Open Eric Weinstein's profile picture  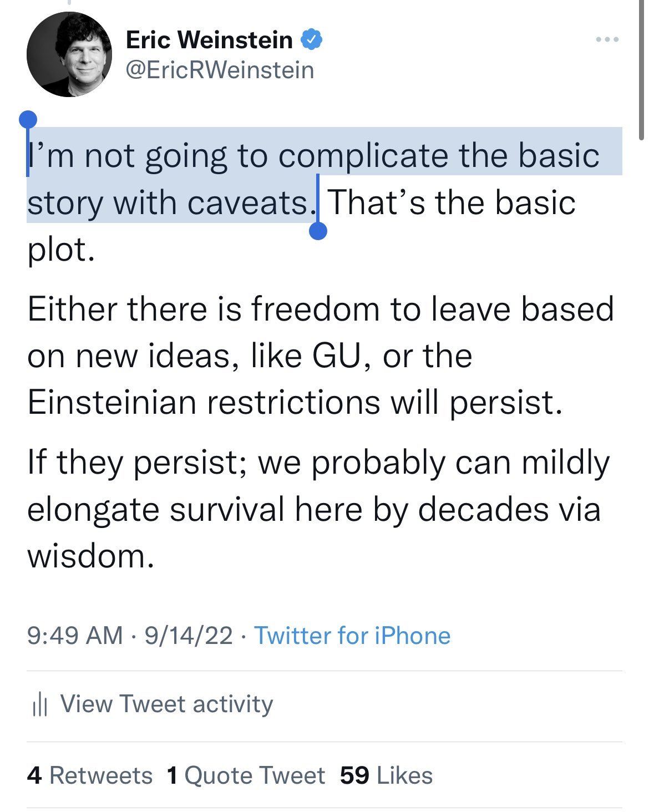[x=69, y=54]
